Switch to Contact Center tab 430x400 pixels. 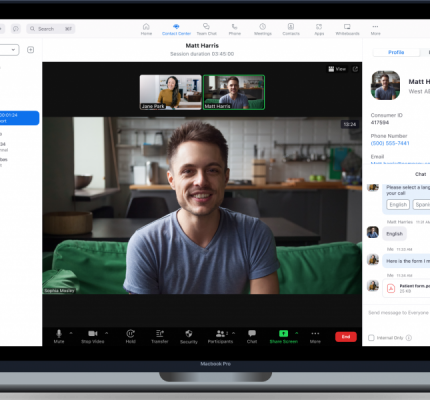176,29
